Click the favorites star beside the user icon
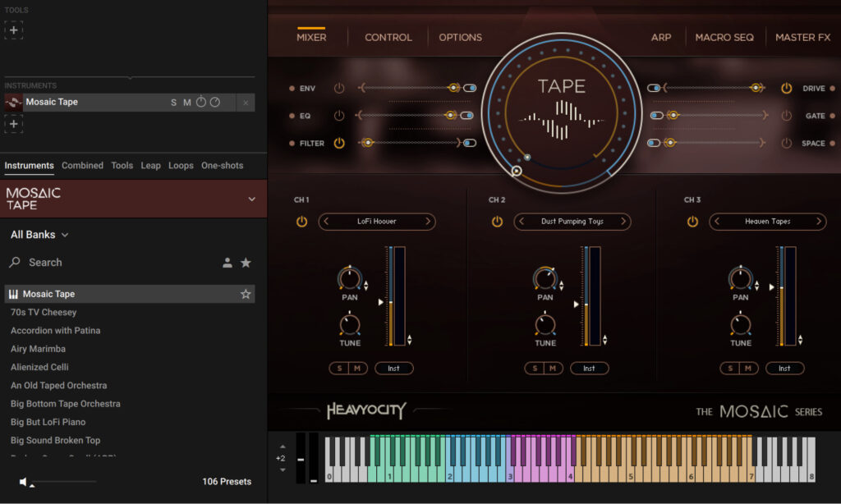 tap(246, 262)
